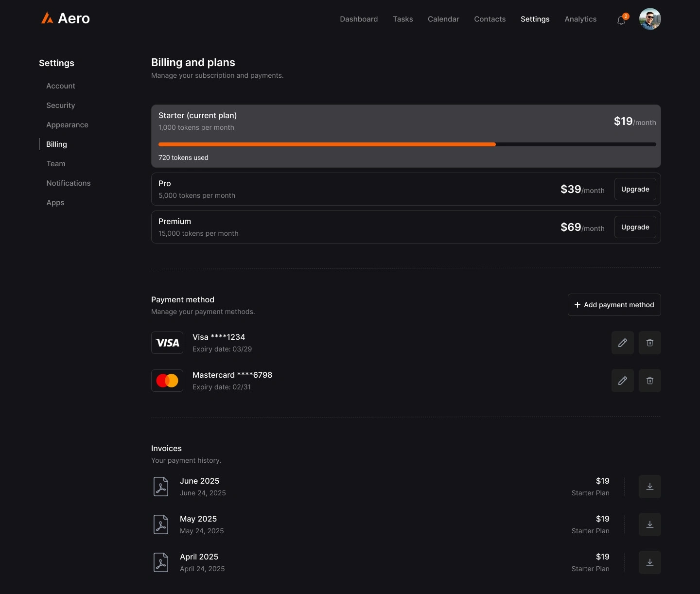Download the May 2025 invoice
The width and height of the screenshot is (700, 594).
(649, 524)
